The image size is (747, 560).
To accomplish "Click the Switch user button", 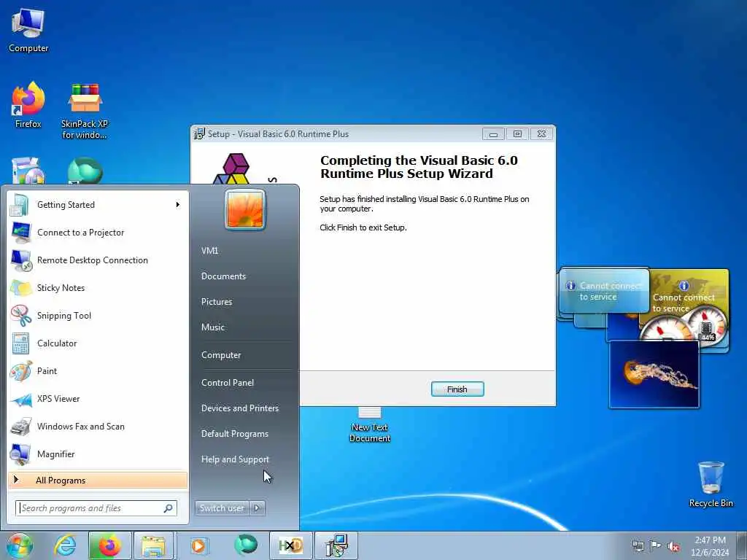I will (222, 508).
